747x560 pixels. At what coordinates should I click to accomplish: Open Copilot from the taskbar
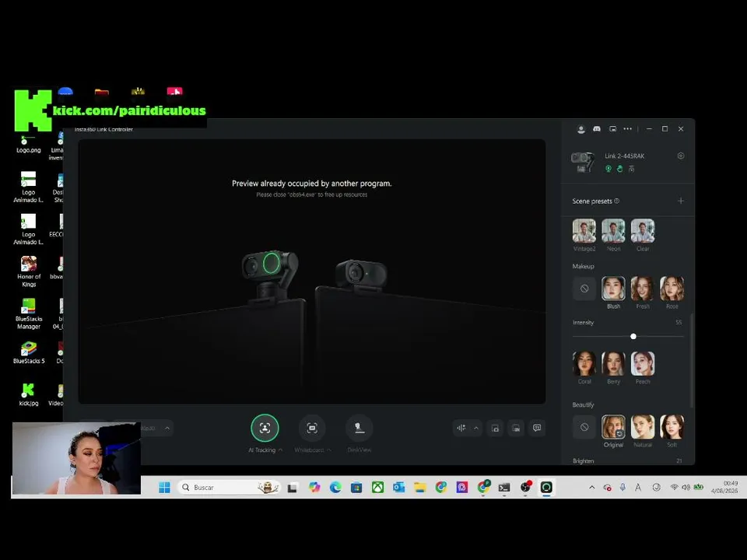coord(314,487)
